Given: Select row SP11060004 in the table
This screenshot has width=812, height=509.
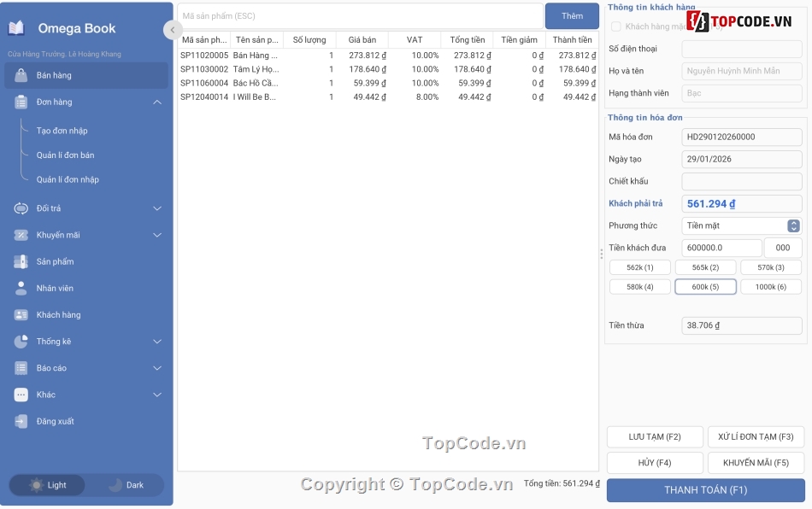Looking at the screenshot, I should (x=388, y=84).
